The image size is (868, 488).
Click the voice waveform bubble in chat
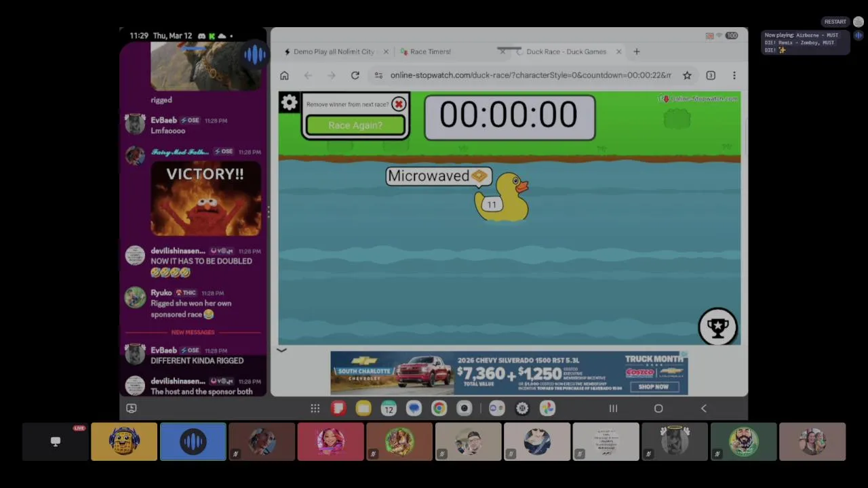(254, 55)
